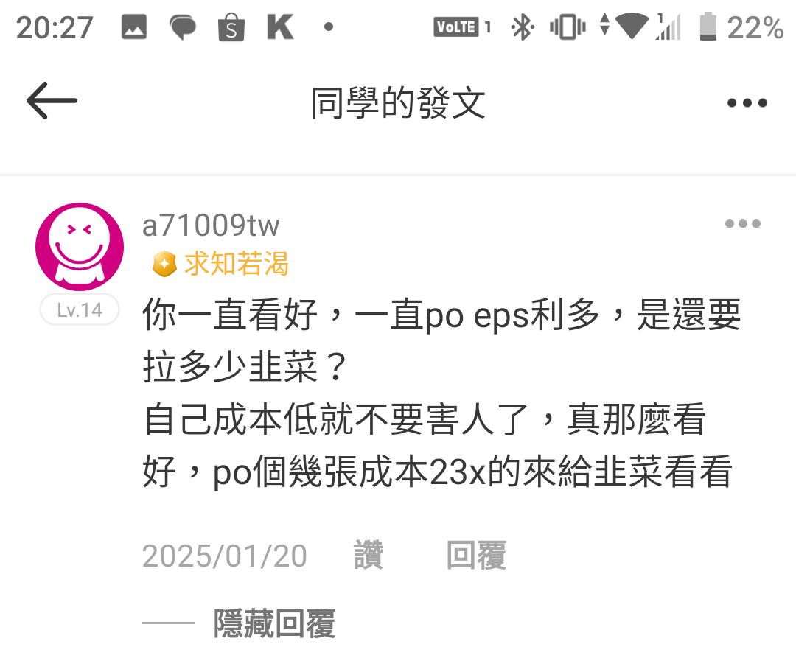Tap the Lv.14 level badge
This screenshot has width=796, height=672.
(80, 309)
